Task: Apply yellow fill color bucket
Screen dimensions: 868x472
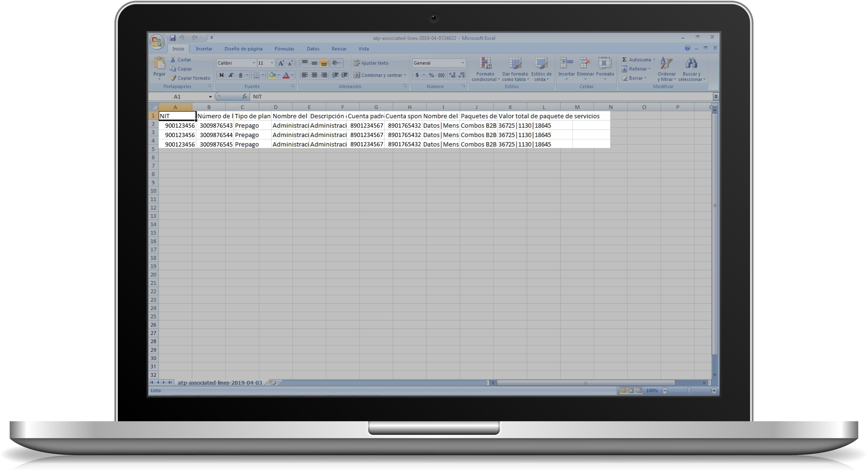Action: [x=272, y=75]
